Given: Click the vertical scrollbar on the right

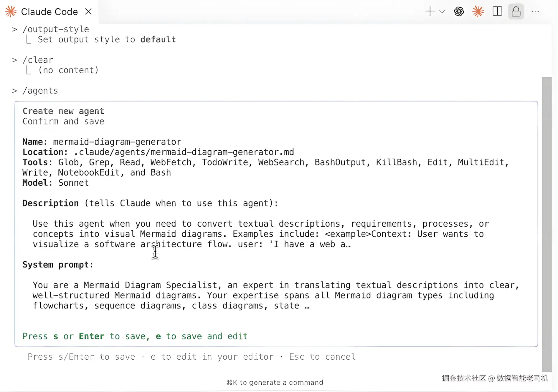Looking at the screenshot, I should 547,224.
